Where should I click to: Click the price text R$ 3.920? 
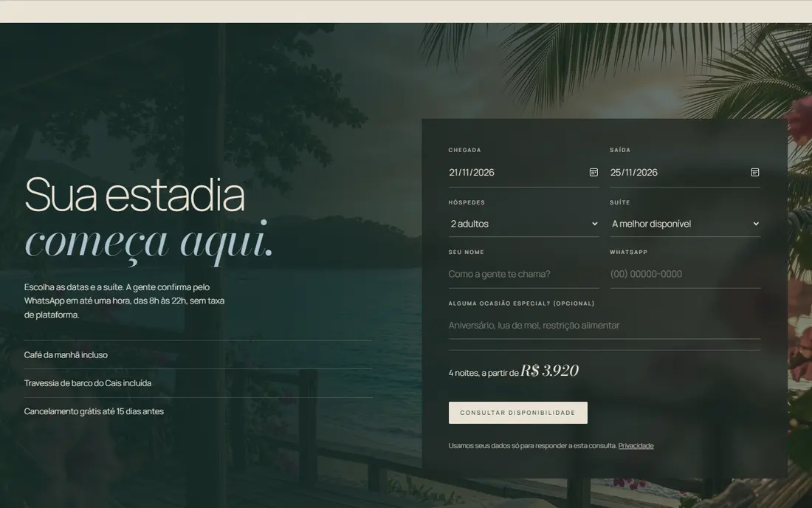(549, 371)
